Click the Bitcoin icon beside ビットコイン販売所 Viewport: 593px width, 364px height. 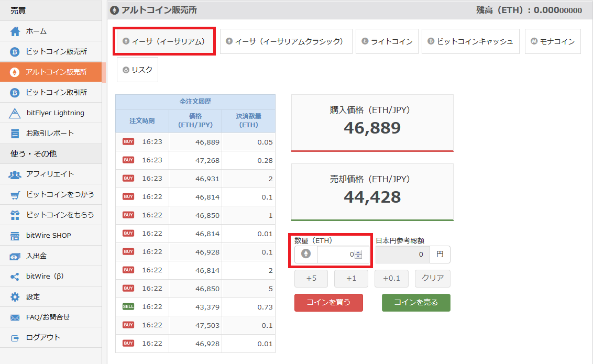point(15,52)
